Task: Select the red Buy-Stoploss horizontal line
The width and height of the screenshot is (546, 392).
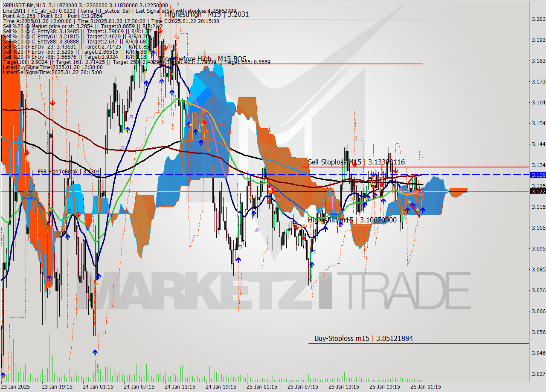Action: 418,343
